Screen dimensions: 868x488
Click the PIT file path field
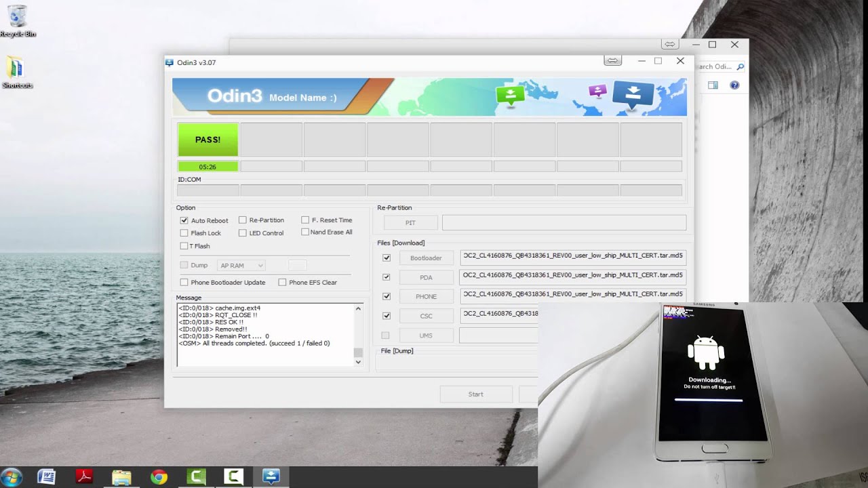coord(564,222)
